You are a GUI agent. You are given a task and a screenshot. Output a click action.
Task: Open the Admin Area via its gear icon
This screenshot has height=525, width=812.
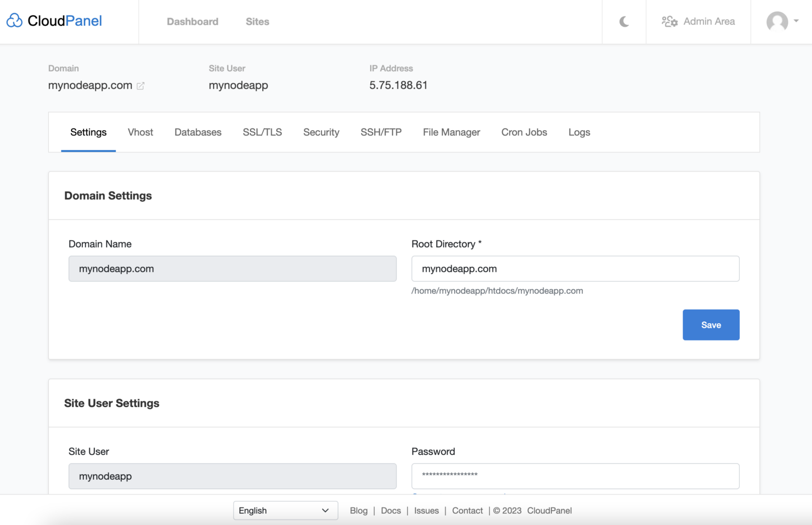[x=669, y=22]
